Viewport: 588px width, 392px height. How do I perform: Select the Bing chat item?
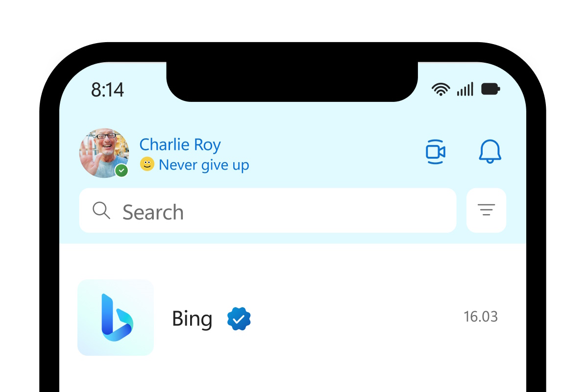(294, 318)
